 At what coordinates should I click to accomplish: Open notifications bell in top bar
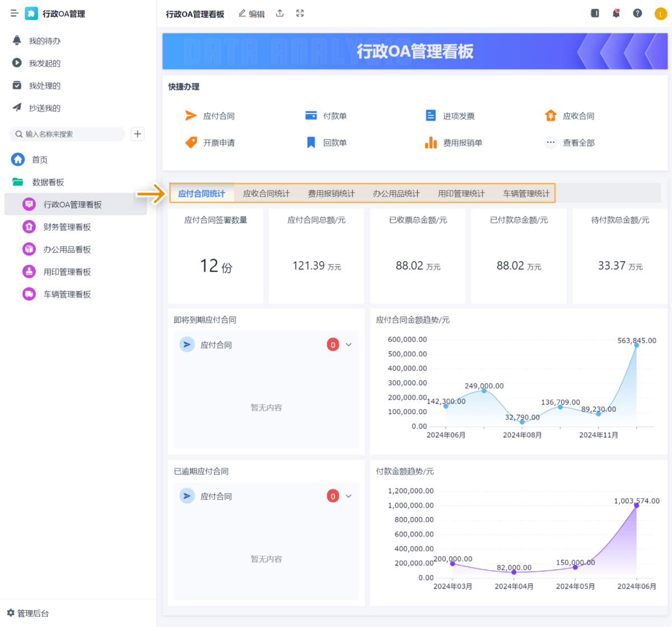tap(616, 13)
